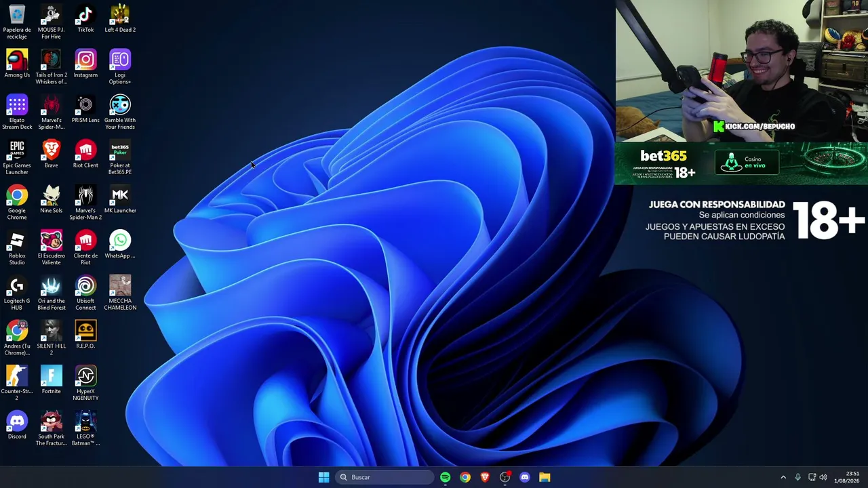
Task: Select the Elgato Stream Deck icon
Action: pyautogui.click(x=17, y=113)
